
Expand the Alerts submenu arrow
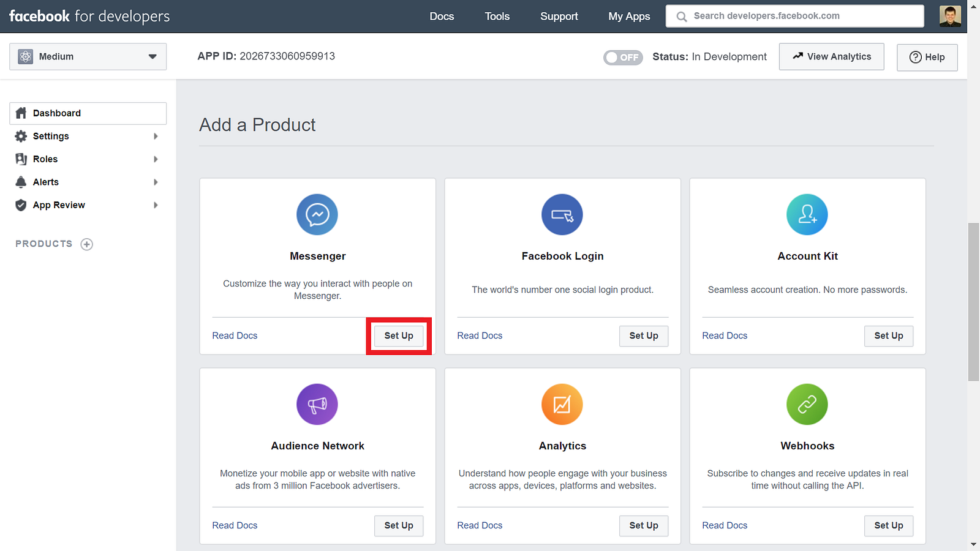tap(156, 182)
